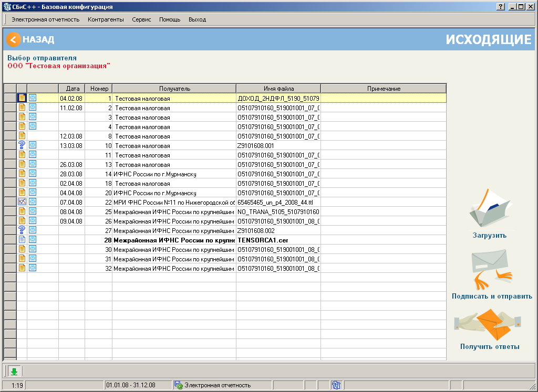Click the Электронная отчетность status bar label

218,385
